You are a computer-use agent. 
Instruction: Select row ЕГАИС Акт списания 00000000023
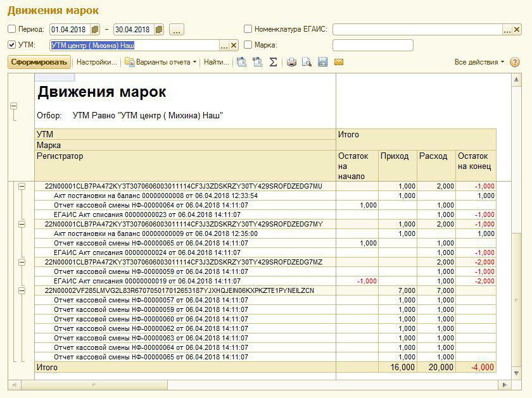click(265, 215)
